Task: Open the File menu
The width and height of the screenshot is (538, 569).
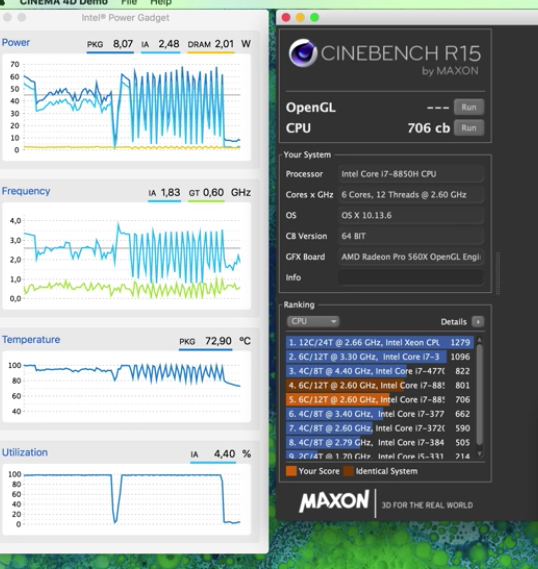Action: 129,3
